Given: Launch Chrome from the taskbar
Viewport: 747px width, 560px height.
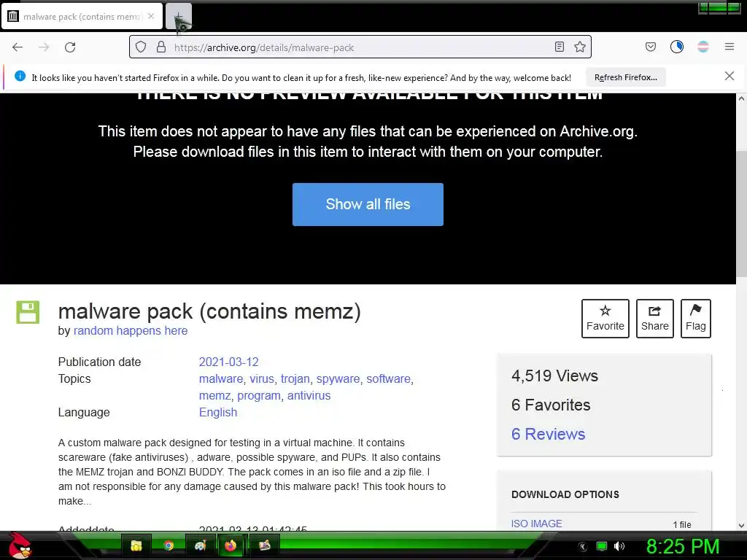Looking at the screenshot, I should tap(169, 545).
